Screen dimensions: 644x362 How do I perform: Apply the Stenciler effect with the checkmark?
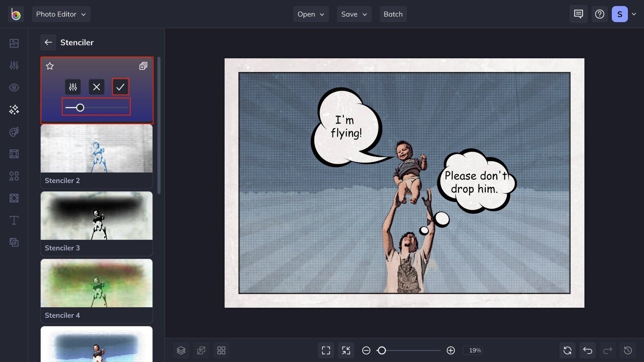(120, 86)
